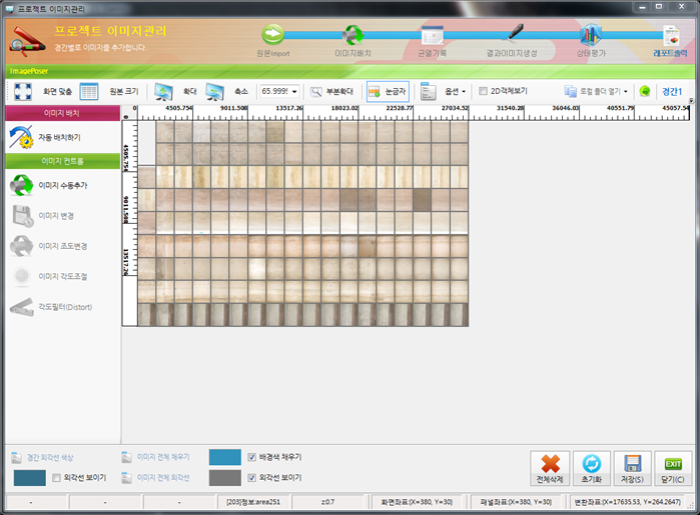Click the 프로젝트 이미지관리 title bar icon
The width and height of the screenshot is (700, 515).
pyautogui.click(x=9, y=9)
